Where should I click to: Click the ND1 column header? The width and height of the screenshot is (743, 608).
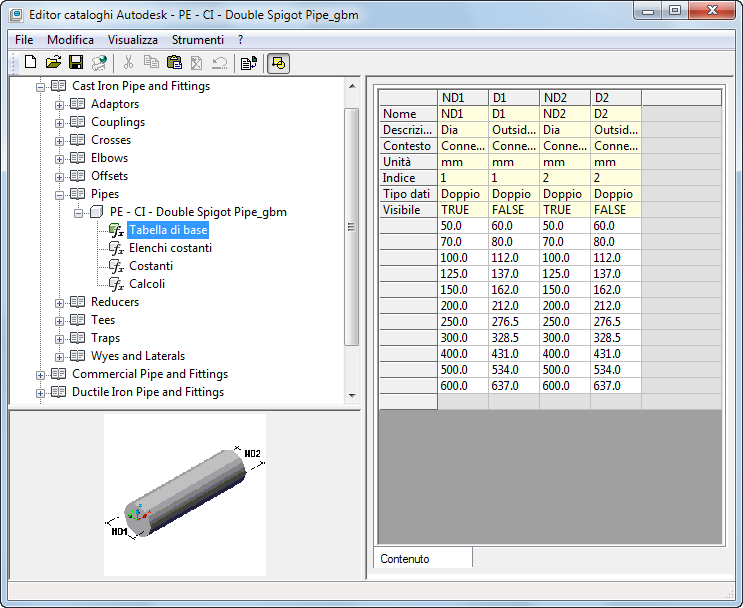(x=463, y=98)
